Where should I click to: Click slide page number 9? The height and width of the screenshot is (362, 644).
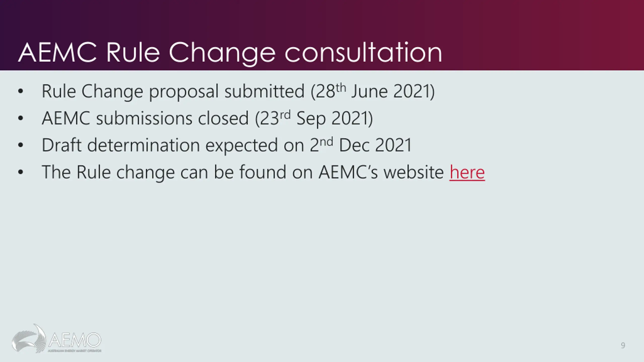click(623, 345)
